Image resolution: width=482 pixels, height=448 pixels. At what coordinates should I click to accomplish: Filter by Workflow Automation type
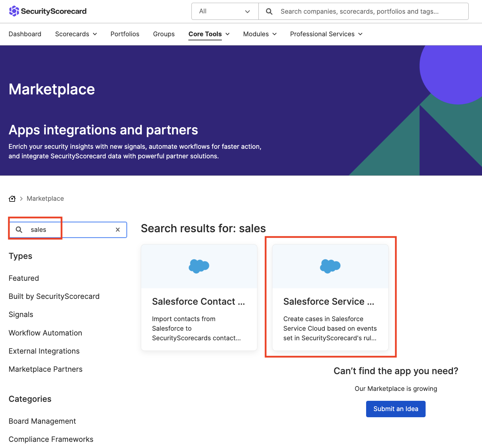point(45,333)
